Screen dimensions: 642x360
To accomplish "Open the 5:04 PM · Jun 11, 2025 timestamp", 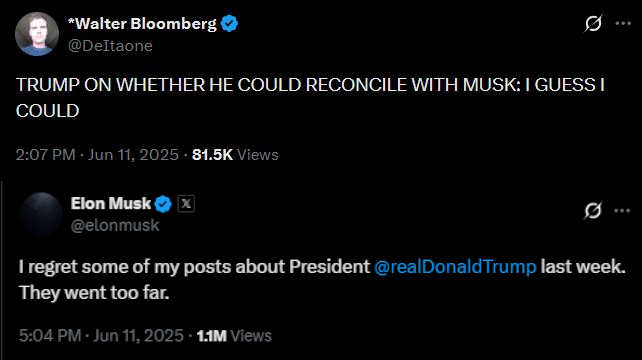I will pos(101,336).
